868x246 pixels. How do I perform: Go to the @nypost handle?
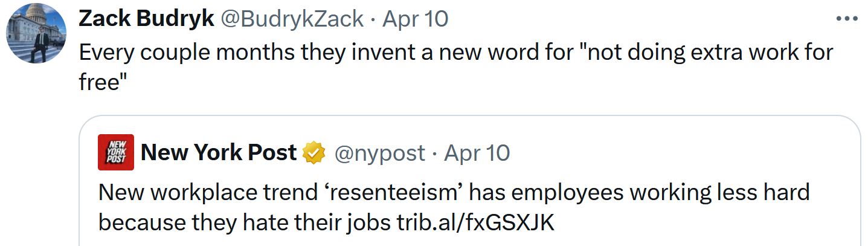[x=379, y=153]
